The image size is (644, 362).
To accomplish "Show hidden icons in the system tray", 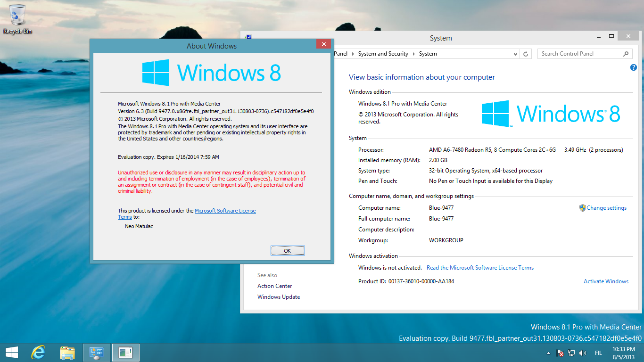I will tap(548, 353).
